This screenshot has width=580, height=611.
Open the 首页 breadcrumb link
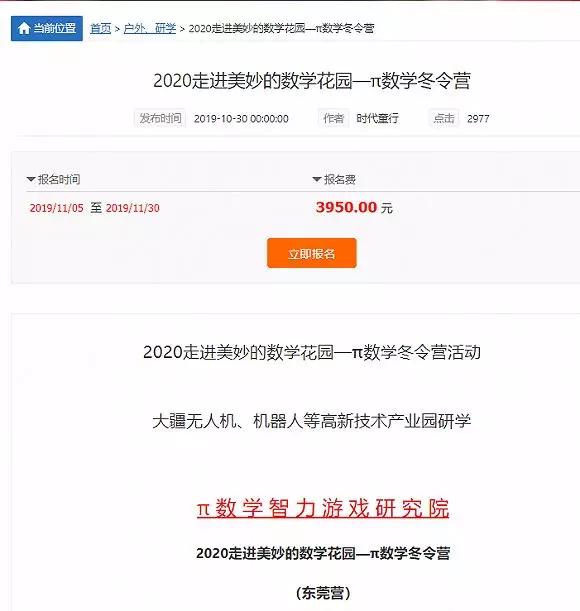101,28
